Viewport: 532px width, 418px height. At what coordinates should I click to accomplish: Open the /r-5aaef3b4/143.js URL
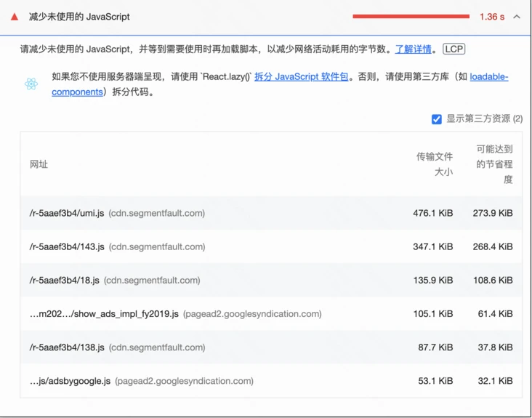coord(67,246)
